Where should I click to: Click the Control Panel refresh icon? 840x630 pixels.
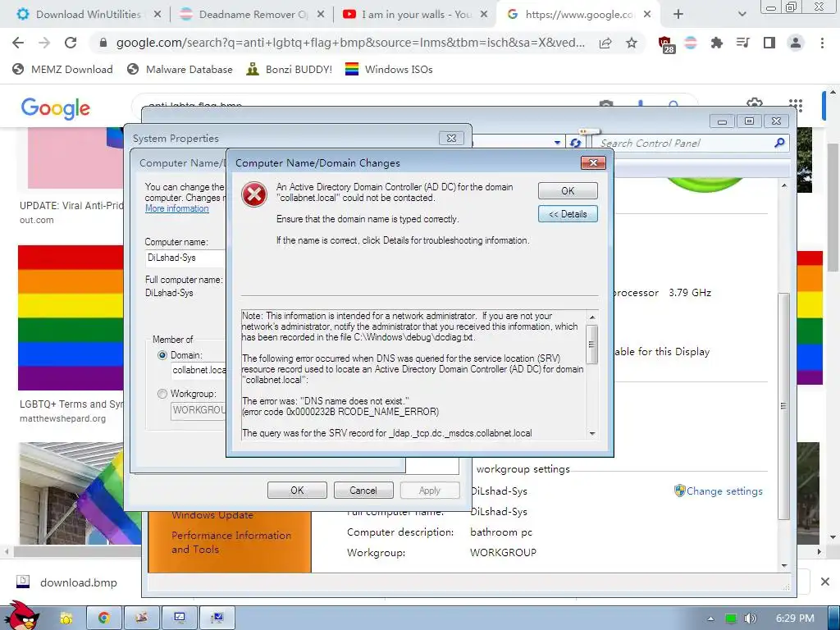pyautogui.click(x=575, y=143)
